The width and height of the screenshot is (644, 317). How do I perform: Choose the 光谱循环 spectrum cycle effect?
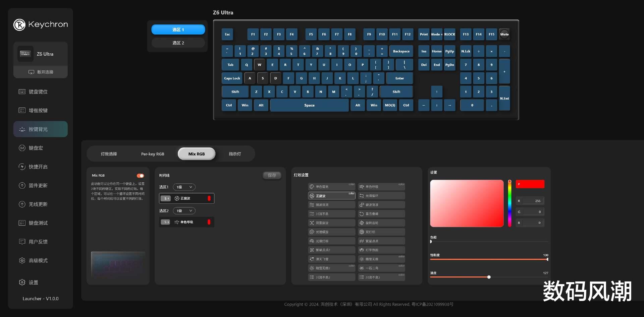381,196
